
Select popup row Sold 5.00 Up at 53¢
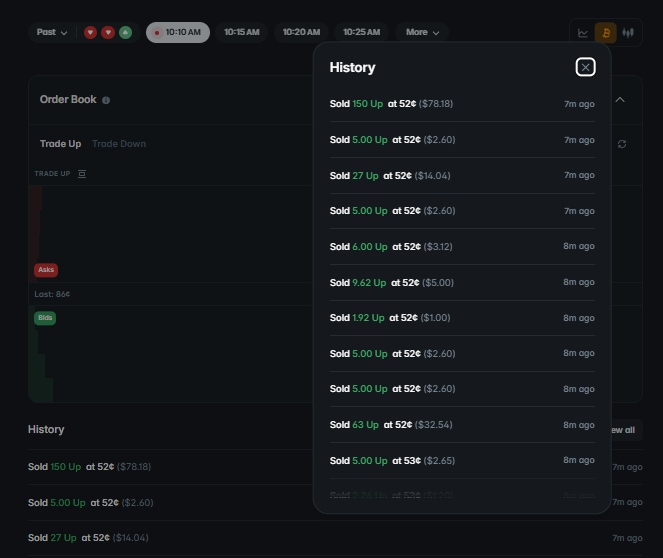462,460
